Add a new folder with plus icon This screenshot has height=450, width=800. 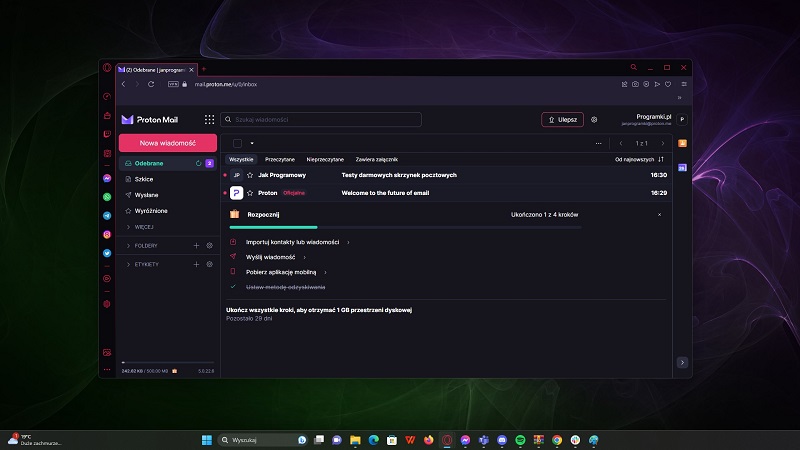[x=196, y=245]
